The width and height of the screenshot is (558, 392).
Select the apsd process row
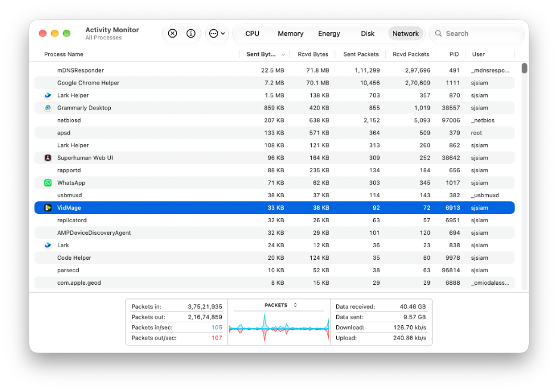pyautogui.click(x=274, y=133)
